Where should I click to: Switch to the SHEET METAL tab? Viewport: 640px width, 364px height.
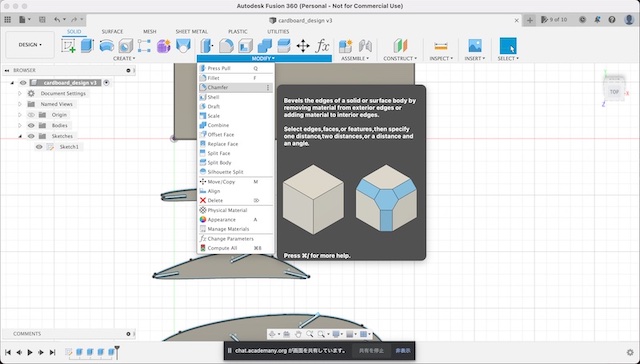pyautogui.click(x=191, y=31)
